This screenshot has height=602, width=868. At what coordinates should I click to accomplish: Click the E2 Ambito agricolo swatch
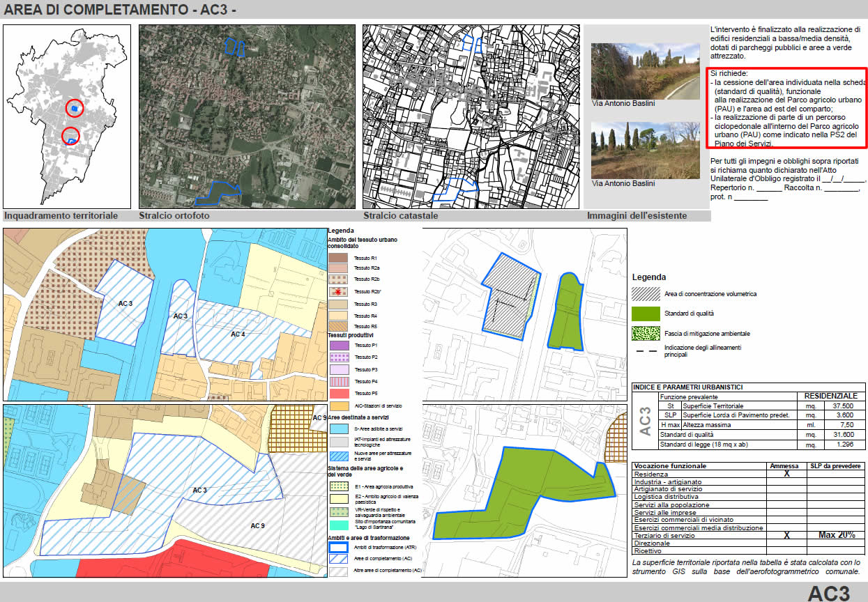pos(338,499)
